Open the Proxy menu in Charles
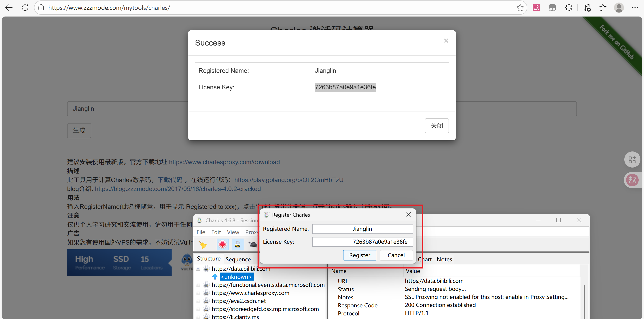Image resolution: width=644 pixels, height=319 pixels. (252, 232)
